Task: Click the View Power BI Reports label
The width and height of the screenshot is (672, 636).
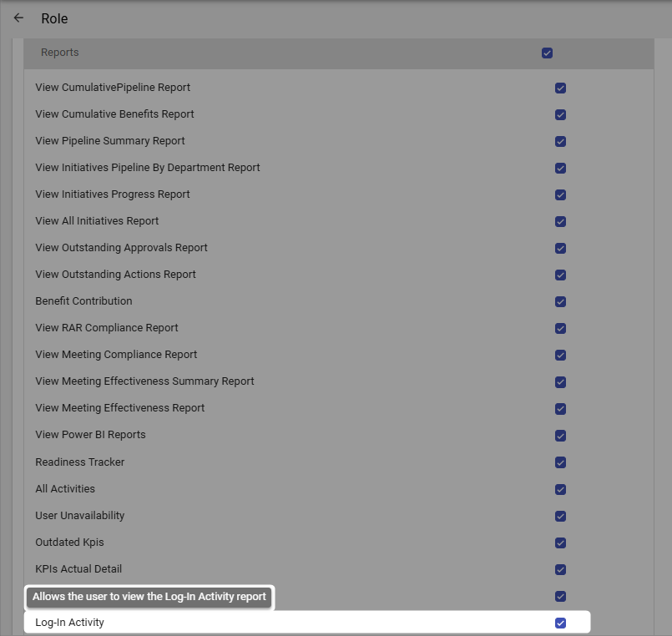Action: (x=90, y=435)
